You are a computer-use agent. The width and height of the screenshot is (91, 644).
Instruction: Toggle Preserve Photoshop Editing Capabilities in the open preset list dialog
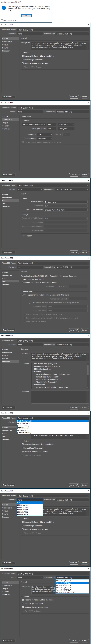pos(23,444)
